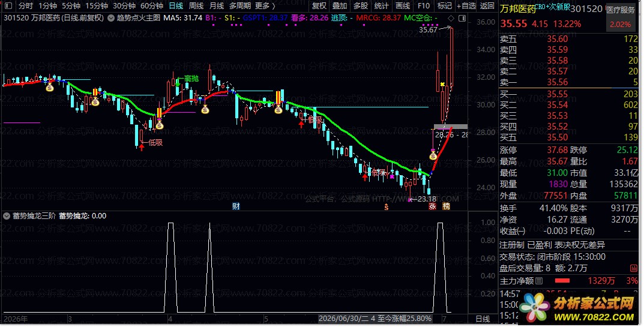Click the panel layout icon before 分时
644x327 pixels.
click(x=8, y=6)
